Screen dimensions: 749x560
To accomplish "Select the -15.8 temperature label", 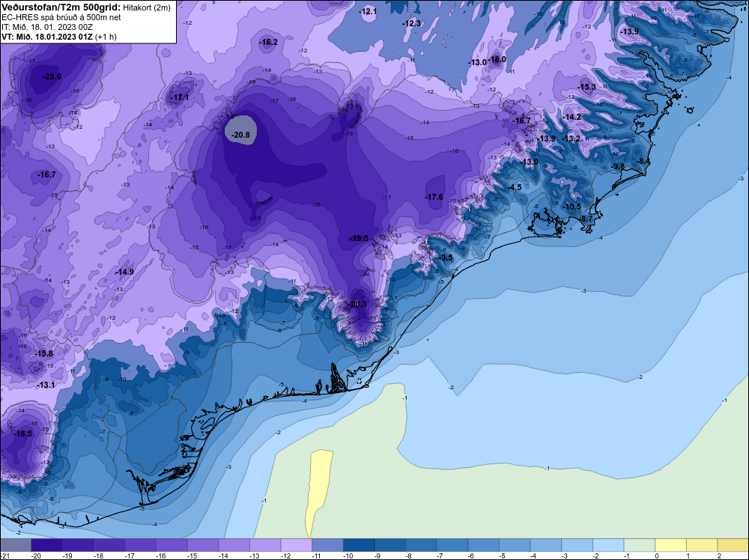I will point(43,354).
